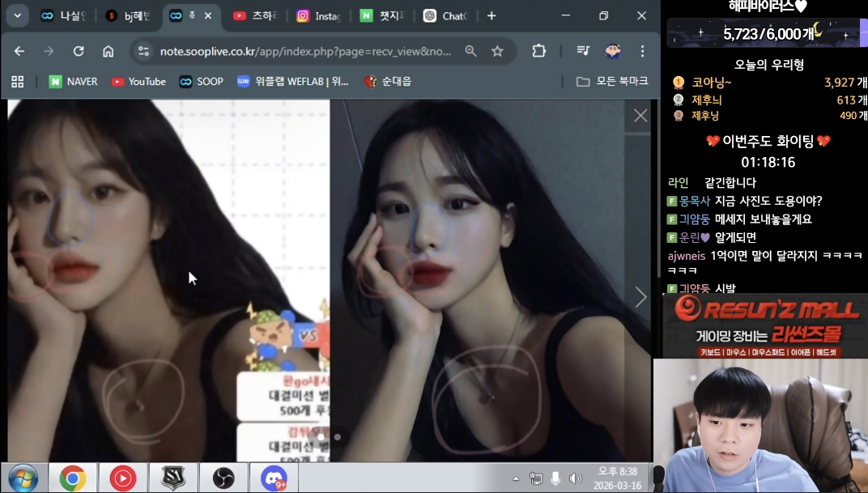Switch to the Instagram tab
Viewport: 868px width, 493px height.
[x=318, y=16]
